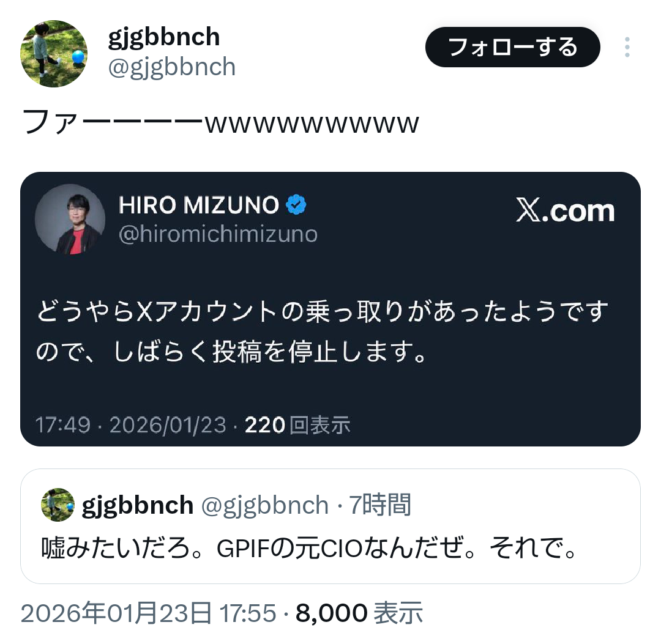Click the 220 回表示 count in image
Screen dimensions: 661x644
[x=297, y=424]
